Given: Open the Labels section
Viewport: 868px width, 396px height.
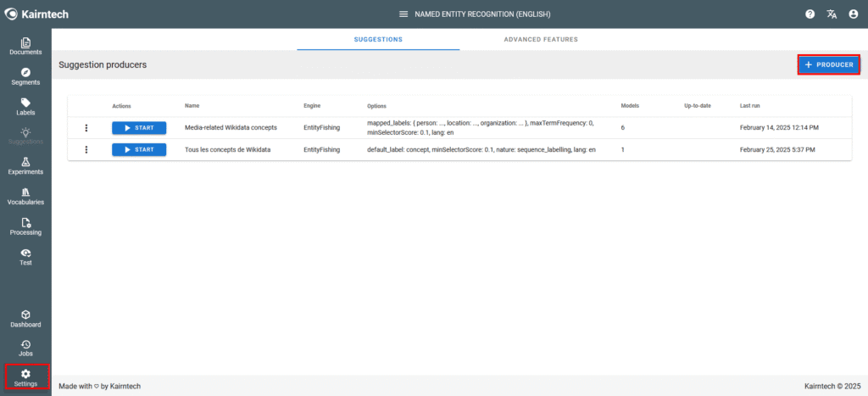Looking at the screenshot, I should (x=25, y=106).
